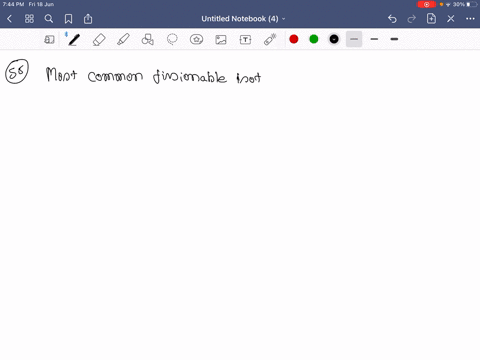The width and height of the screenshot is (480, 360).
Task: Bookmark the current page
Action: point(68,19)
